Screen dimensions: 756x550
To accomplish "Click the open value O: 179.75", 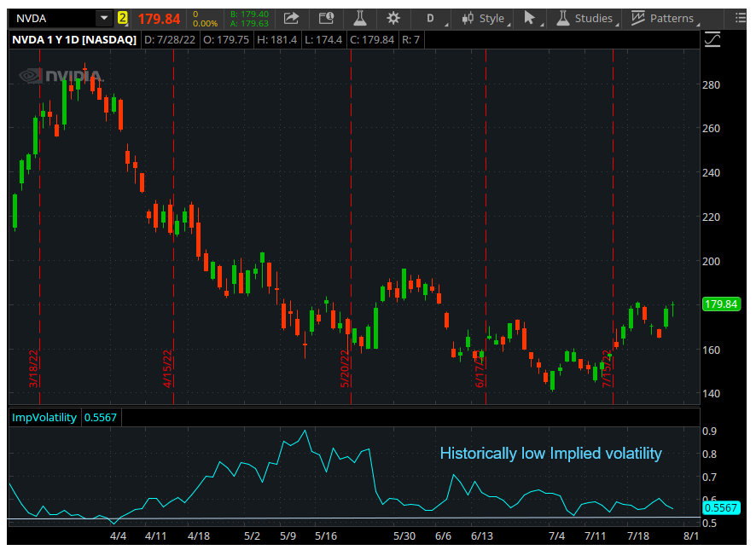I will 226,39.
